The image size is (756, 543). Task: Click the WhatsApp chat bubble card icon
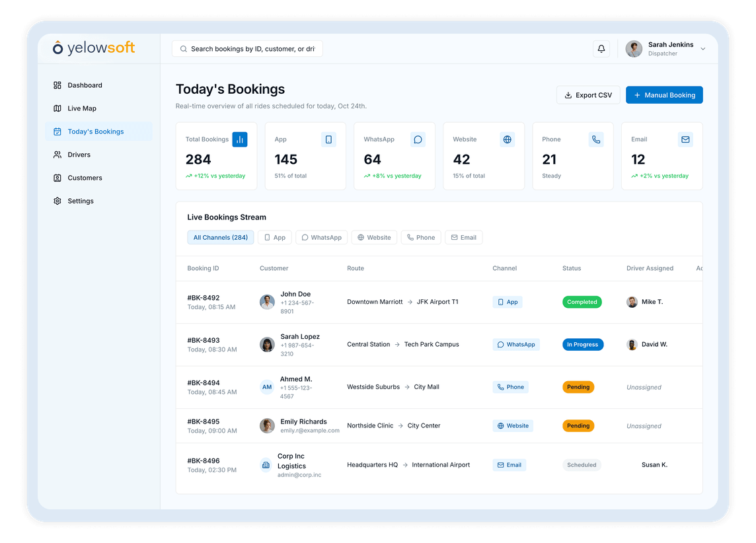[x=418, y=139]
